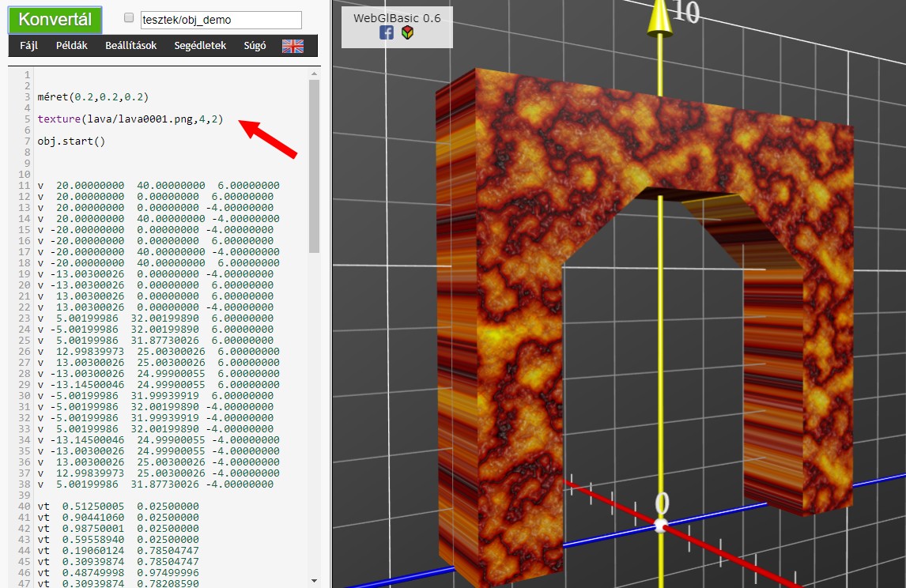Click the colored cube logo icon
The height and width of the screenshot is (588, 906).
click(407, 32)
